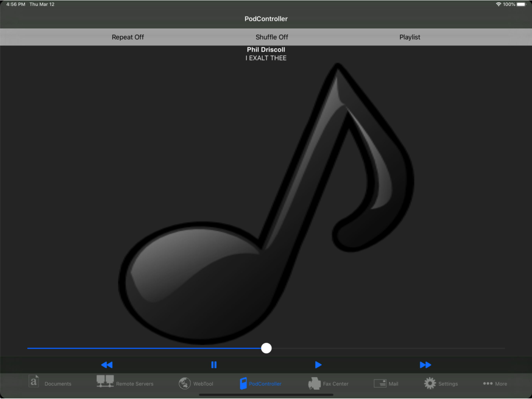Skip forward with fast-forward button

tap(425, 365)
